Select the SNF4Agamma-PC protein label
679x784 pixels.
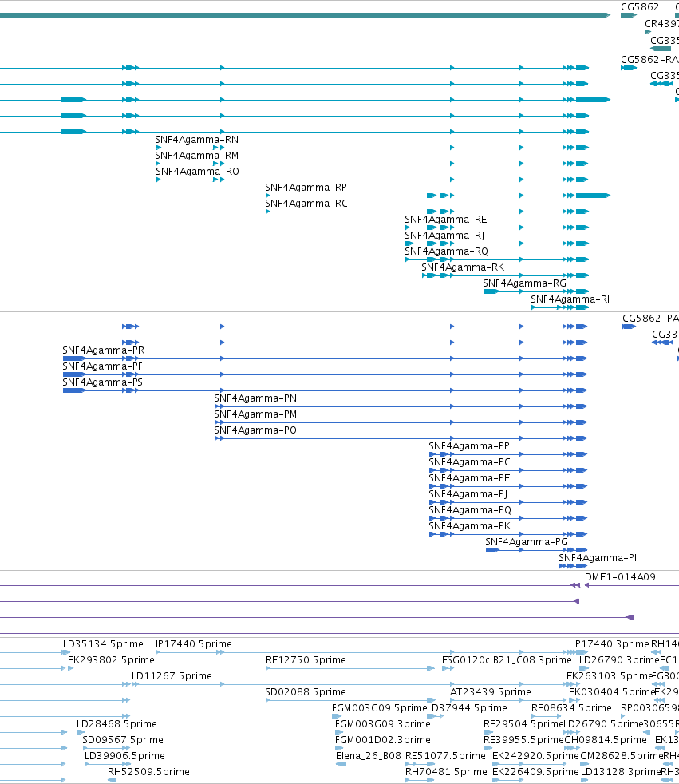(470, 462)
